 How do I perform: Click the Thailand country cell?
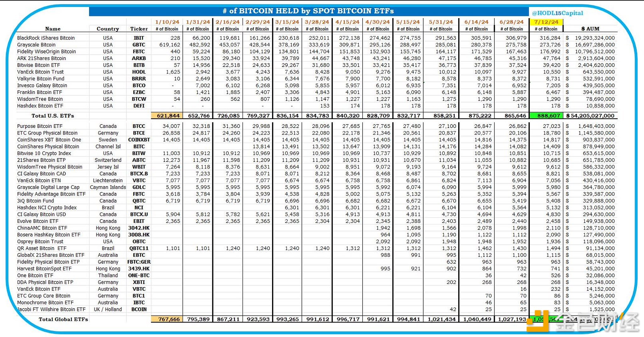point(108,276)
